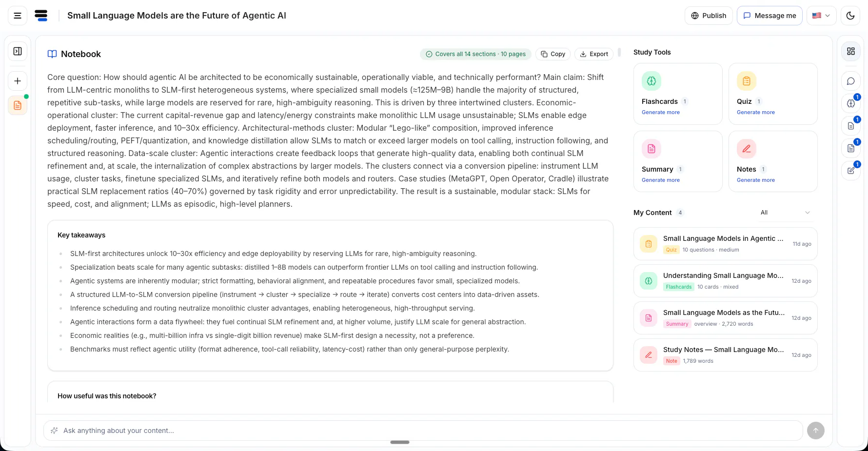Open the Flashcards brain icon card
The width and height of the screenshot is (868, 451).
pos(651,81)
